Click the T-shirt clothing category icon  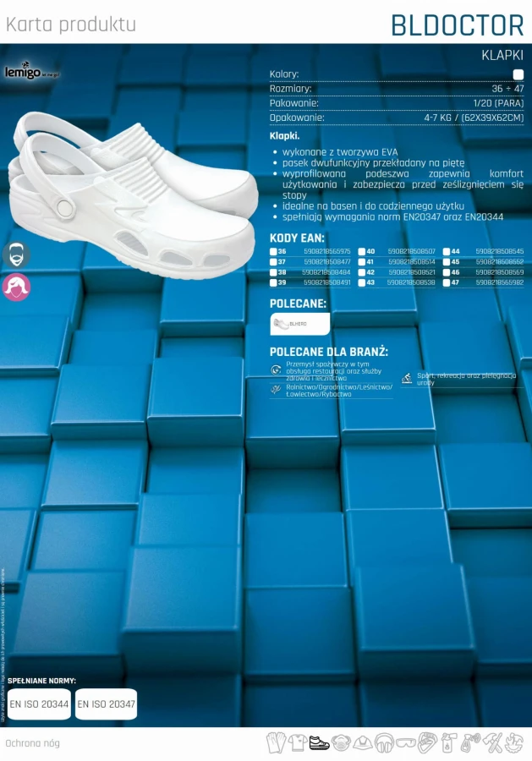pyautogui.click(x=297, y=743)
